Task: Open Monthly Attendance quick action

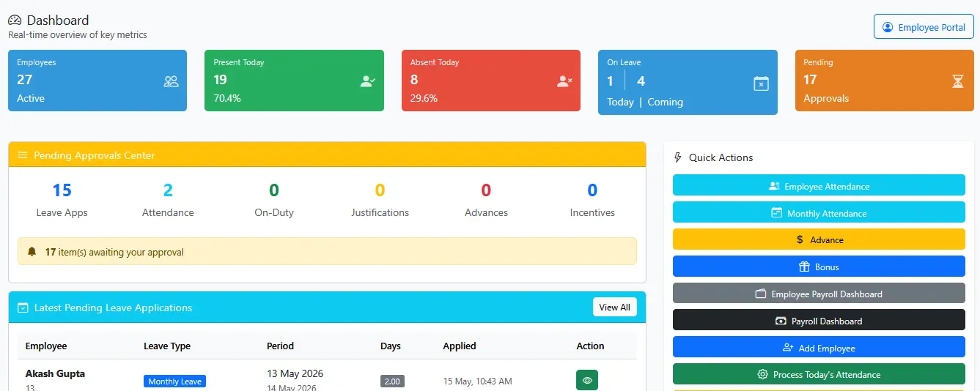Action: [x=819, y=212]
